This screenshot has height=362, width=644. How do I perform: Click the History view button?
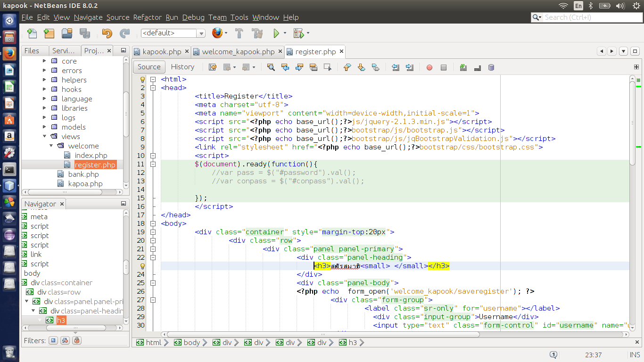point(182,67)
